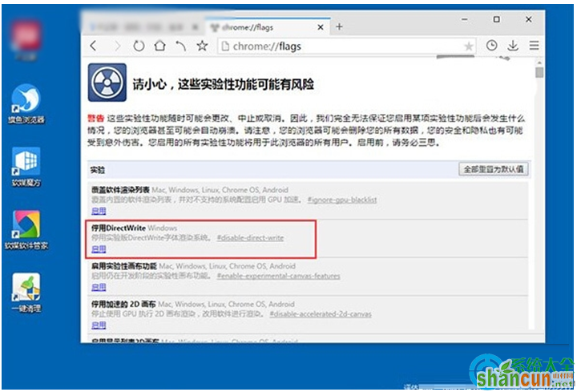
Task: Switch to the blurred first browser tab
Action: [143, 27]
